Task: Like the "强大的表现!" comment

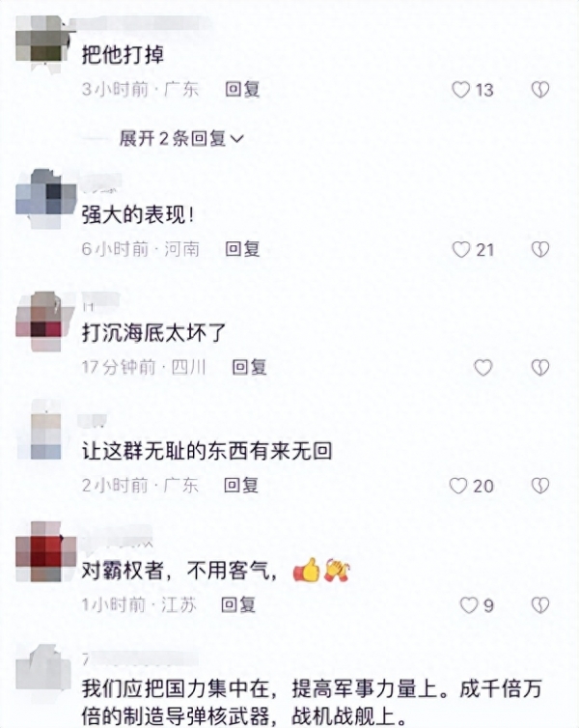Action: (x=461, y=250)
